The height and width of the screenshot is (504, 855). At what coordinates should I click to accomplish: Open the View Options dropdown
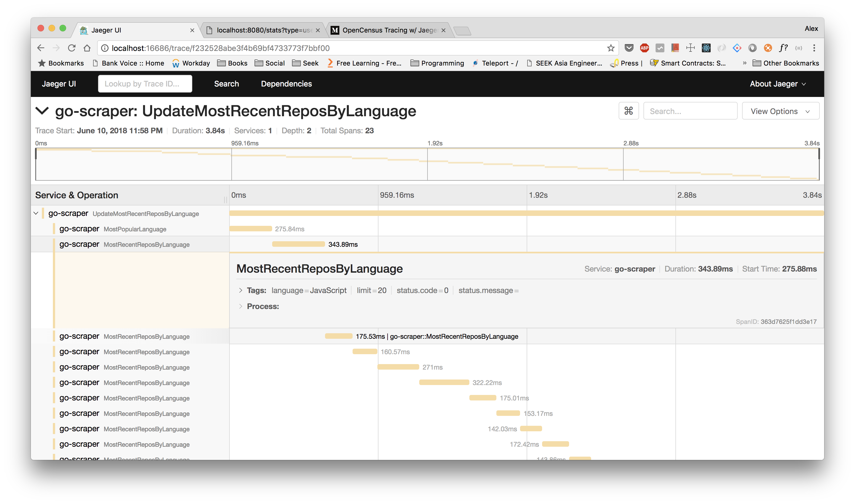[781, 111]
